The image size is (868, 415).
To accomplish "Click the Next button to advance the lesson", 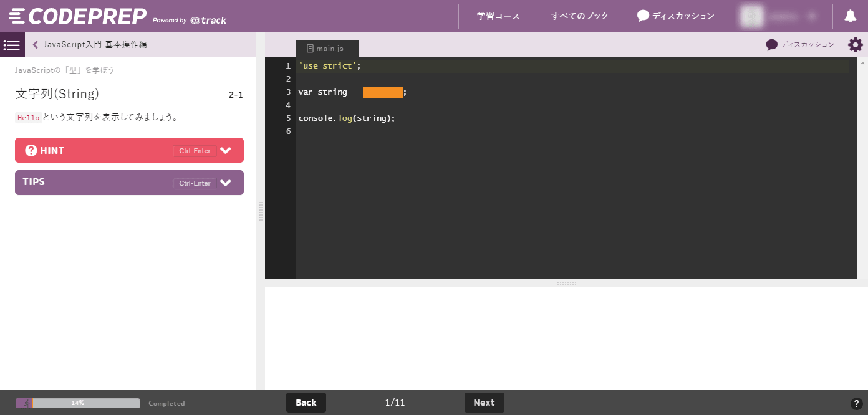I will tap(485, 402).
